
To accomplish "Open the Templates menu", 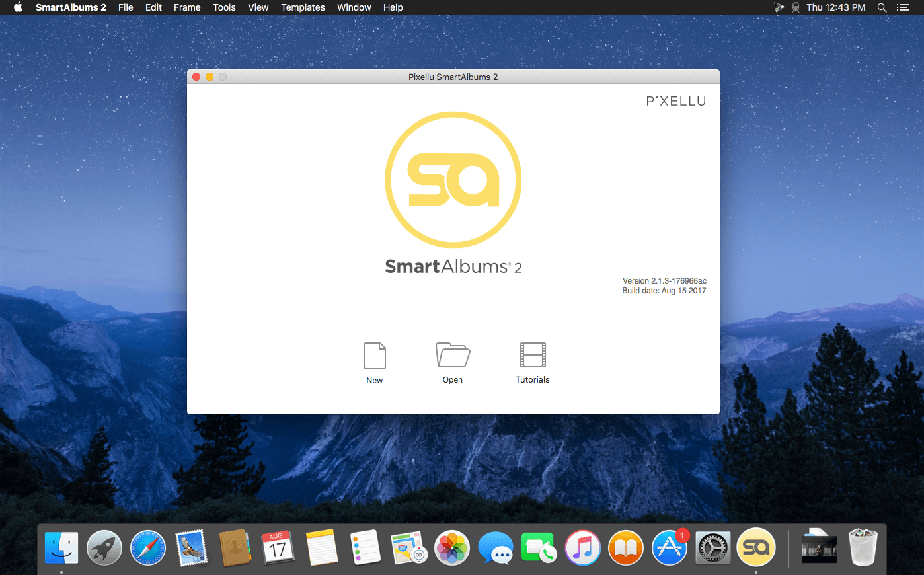I will 303,7.
